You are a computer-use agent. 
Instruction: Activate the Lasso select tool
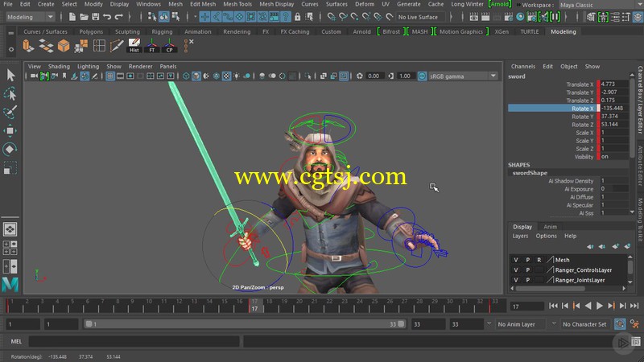click(10, 94)
